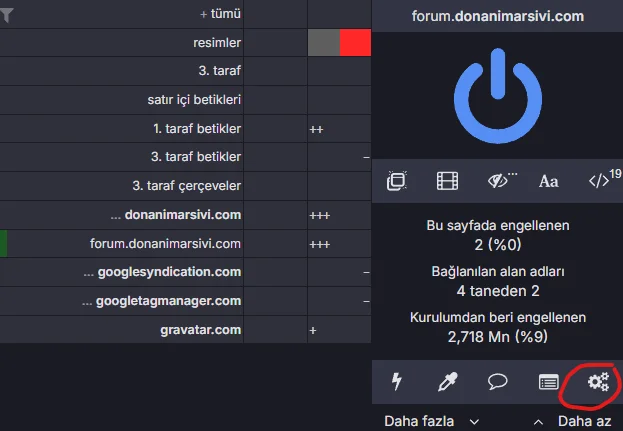Collapse panel with Daha az
The width and height of the screenshot is (623, 431).
(573, 421)
